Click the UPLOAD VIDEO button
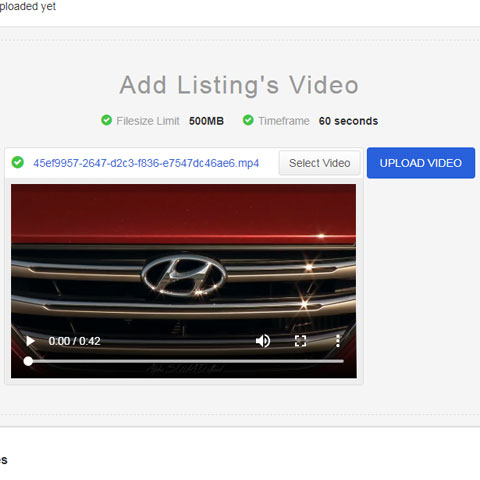The height and width of the screenshot is (480, 480). pos(421,163)
